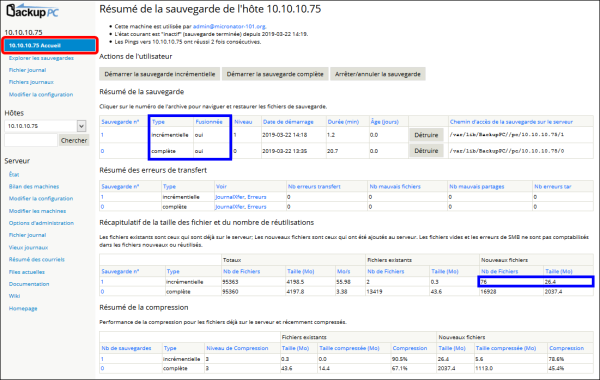
Task: Open backup 1 in file size summary table
Action: tap(102, 282)
